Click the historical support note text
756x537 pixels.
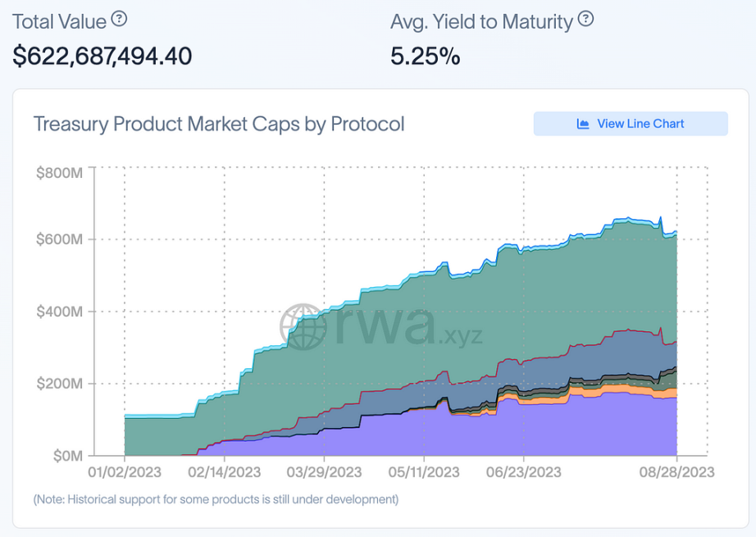tap(216, 498)
